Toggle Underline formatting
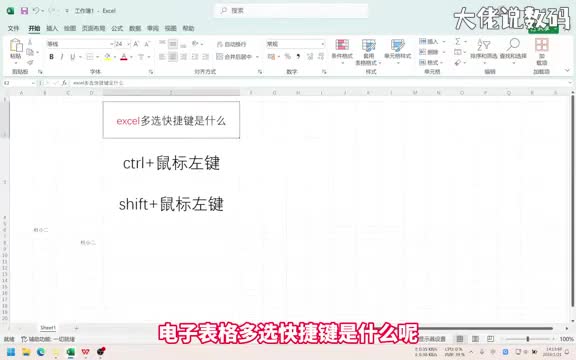 click(x=72, y=57)
